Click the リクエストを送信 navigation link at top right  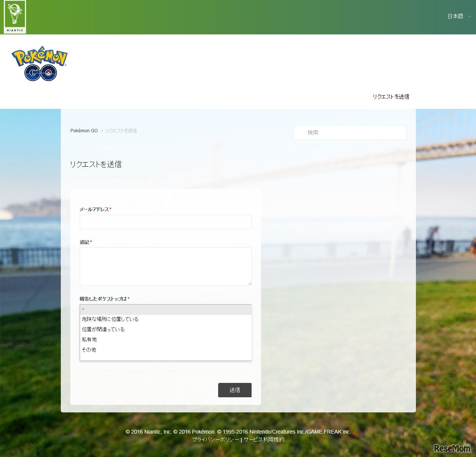[391, 96]
